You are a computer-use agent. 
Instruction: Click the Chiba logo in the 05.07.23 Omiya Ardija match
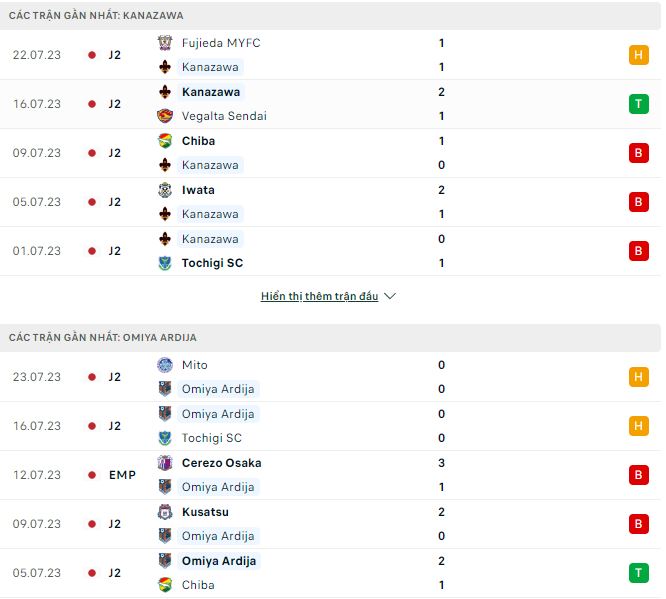pos(165,585)
